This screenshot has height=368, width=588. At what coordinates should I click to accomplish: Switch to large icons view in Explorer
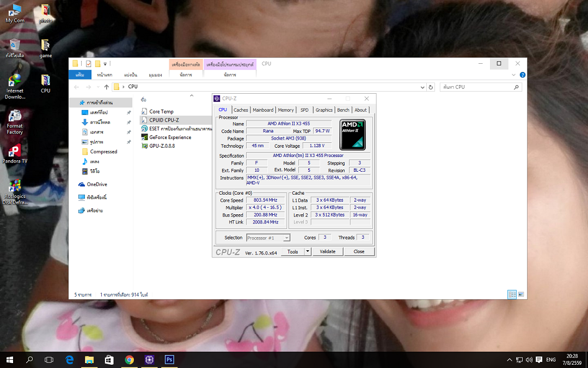[520, 294]
